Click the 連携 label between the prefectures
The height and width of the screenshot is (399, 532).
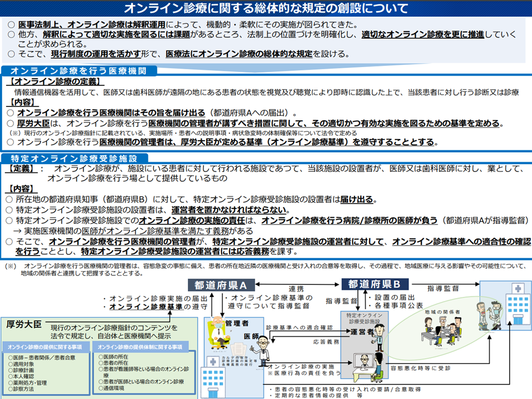click(296, 289)
